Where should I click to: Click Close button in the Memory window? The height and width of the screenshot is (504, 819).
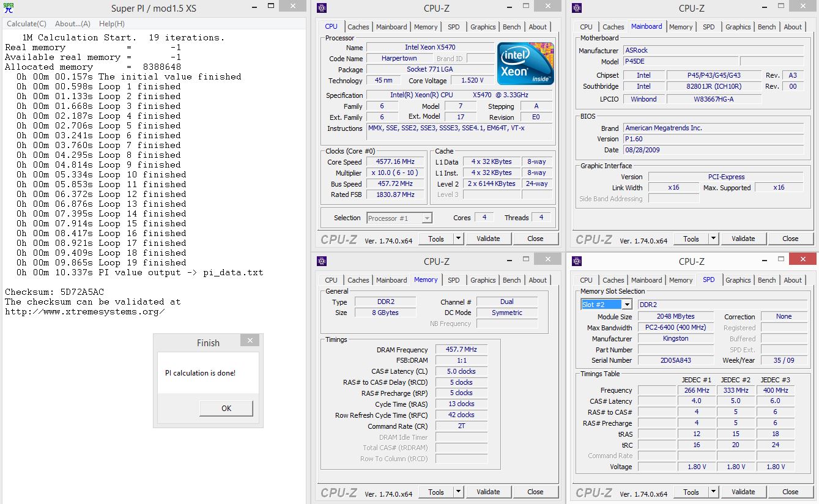(x=535, y=492)
